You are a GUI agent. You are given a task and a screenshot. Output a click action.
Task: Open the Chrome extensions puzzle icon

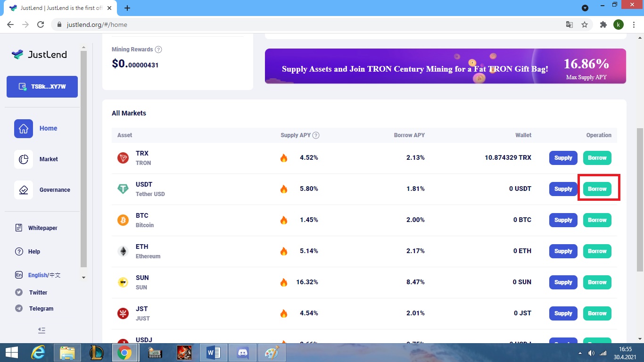click(603, 25)
